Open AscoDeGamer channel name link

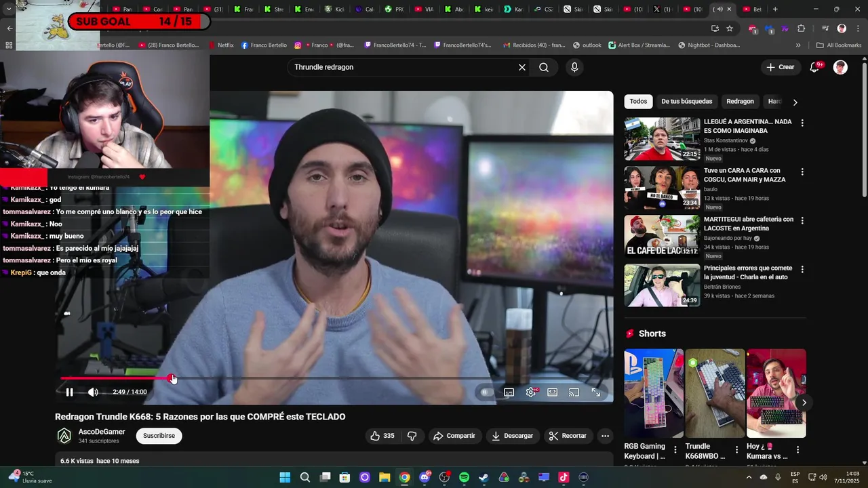click(x=102, y=432)
